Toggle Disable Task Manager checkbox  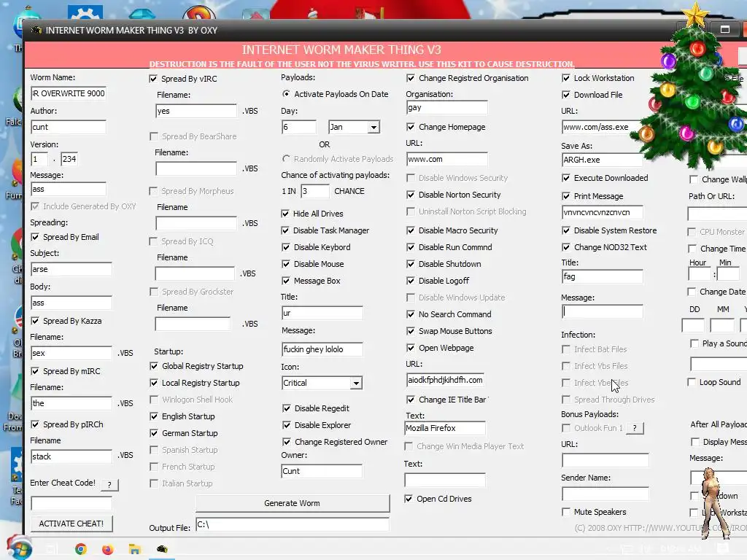click(285, 230)
